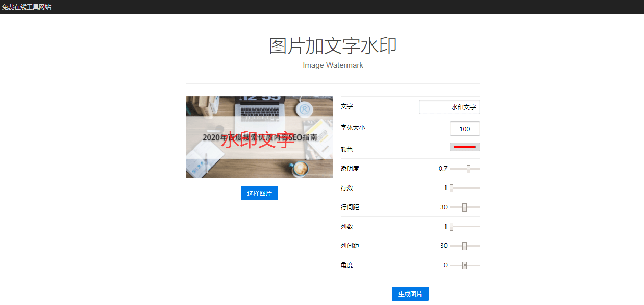Click the 行数 slider
The image size is (644, 305).
point(465,188)
